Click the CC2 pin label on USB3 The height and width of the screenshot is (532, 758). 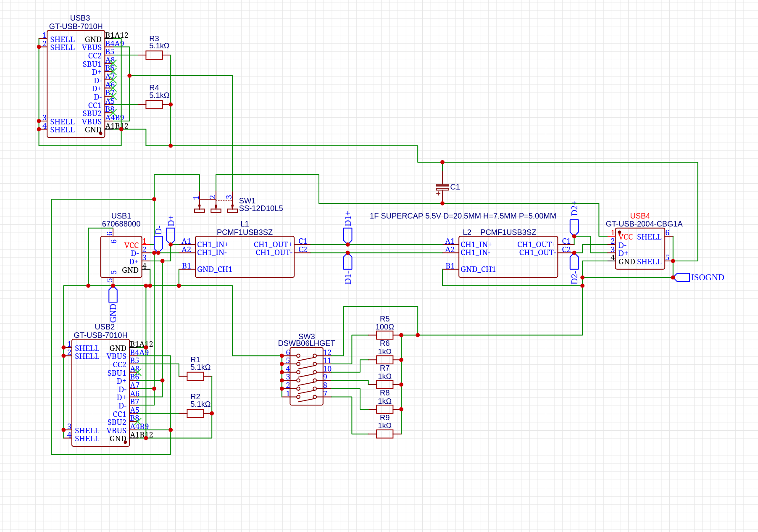[x=95, y=56]
